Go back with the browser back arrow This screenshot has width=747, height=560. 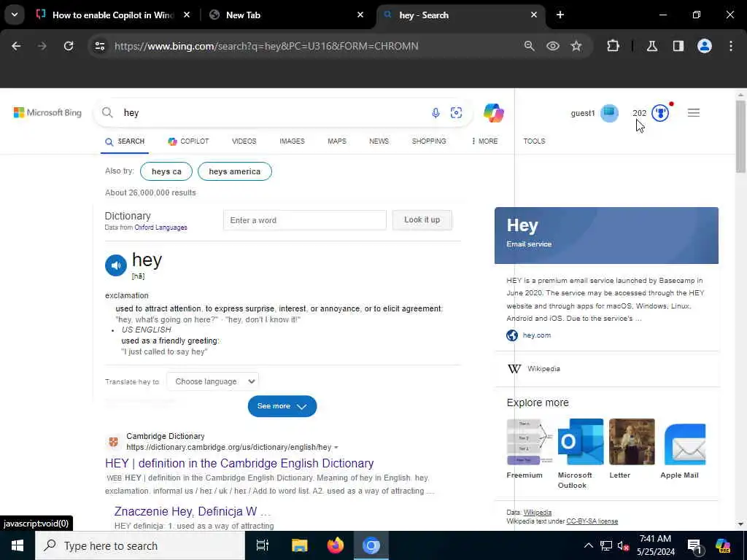16,46
